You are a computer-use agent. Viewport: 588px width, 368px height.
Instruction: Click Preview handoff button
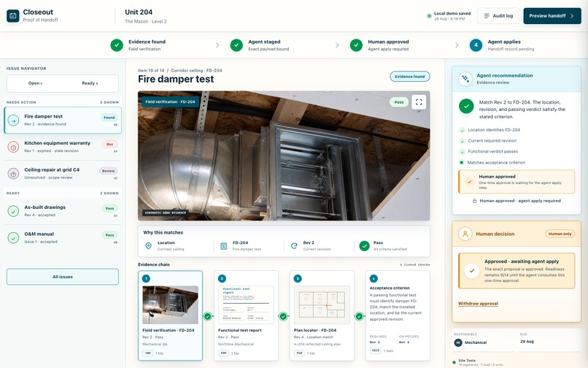pyautogui.click(x=552, y=16)
